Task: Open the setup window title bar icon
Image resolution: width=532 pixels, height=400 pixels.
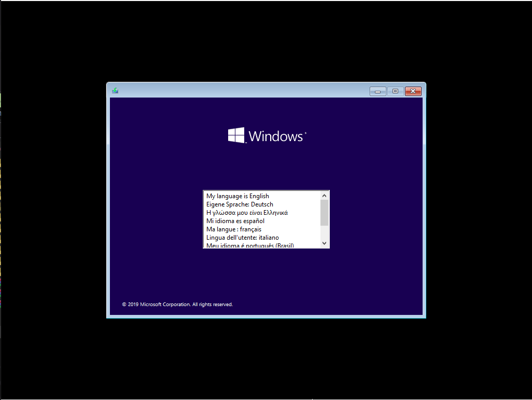Action: click(x=115, y=91)
